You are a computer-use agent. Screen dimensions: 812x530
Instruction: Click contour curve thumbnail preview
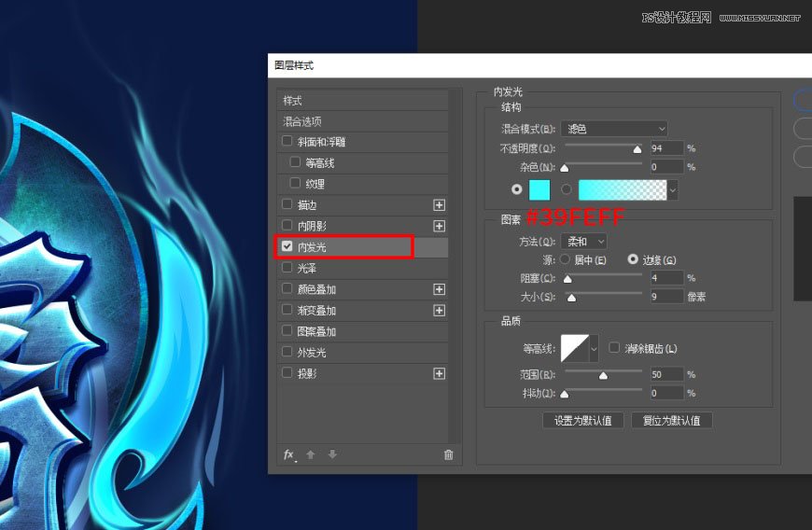pos(575,348)
